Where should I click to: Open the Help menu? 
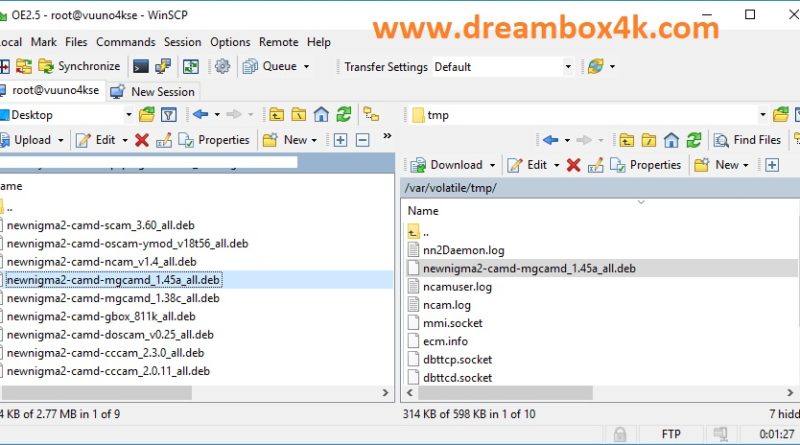point(318,42)
